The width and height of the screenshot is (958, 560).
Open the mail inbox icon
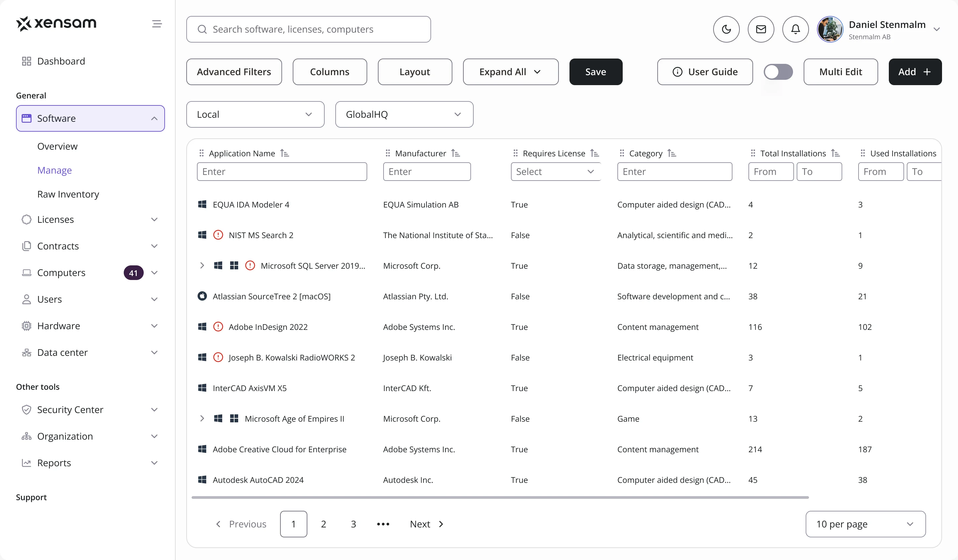[x=761, y=29]
